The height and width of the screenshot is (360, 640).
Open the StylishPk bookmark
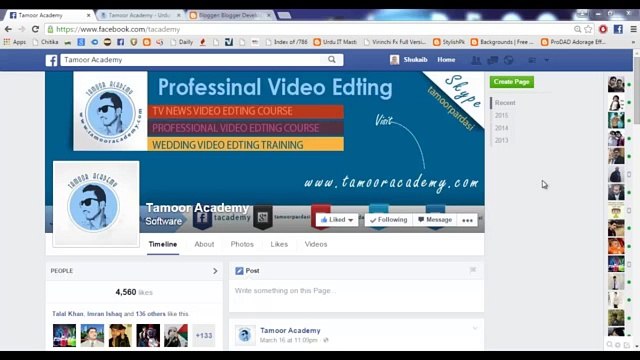(x=449, y=42)
